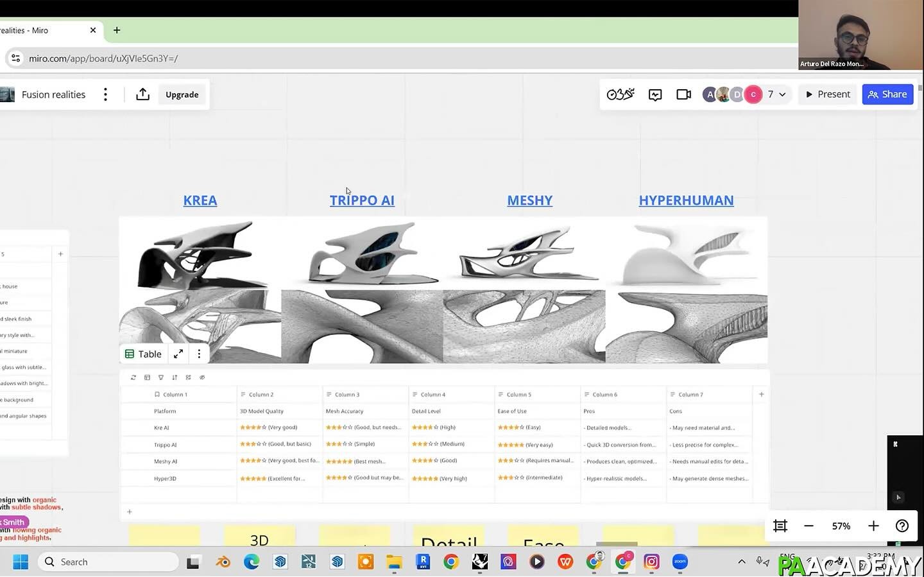Expand the table to fullscreen
This screenshot has height=577, width=924.
(178, 354)
